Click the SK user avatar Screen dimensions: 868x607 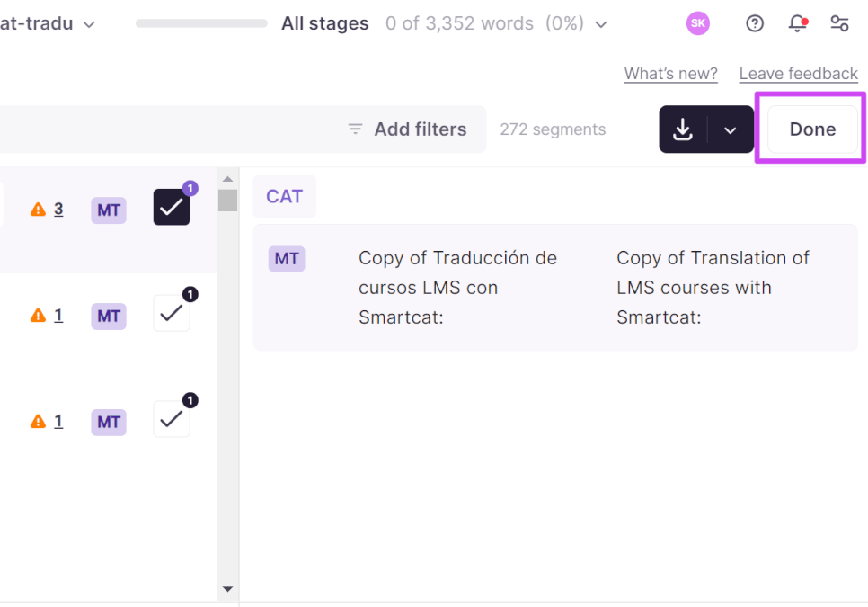point(698,23)
